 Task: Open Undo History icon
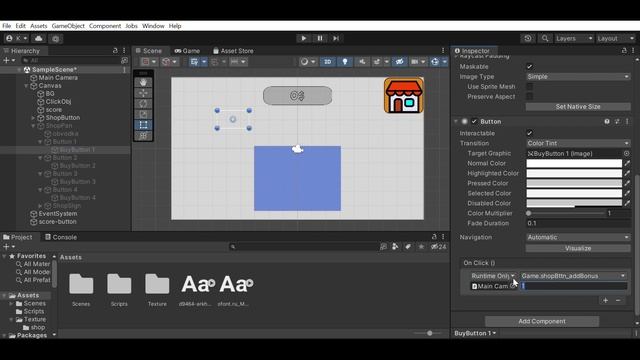528,38
